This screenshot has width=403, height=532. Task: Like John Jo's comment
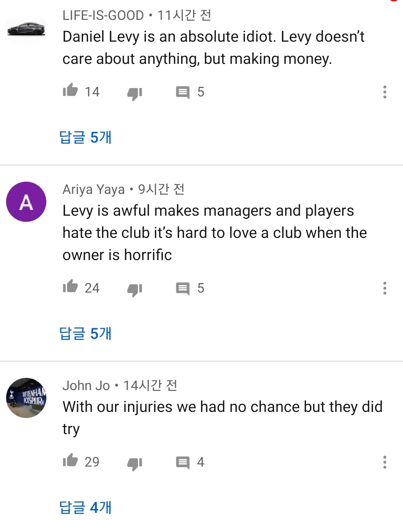pyautogui.click(x=70, y=461)
